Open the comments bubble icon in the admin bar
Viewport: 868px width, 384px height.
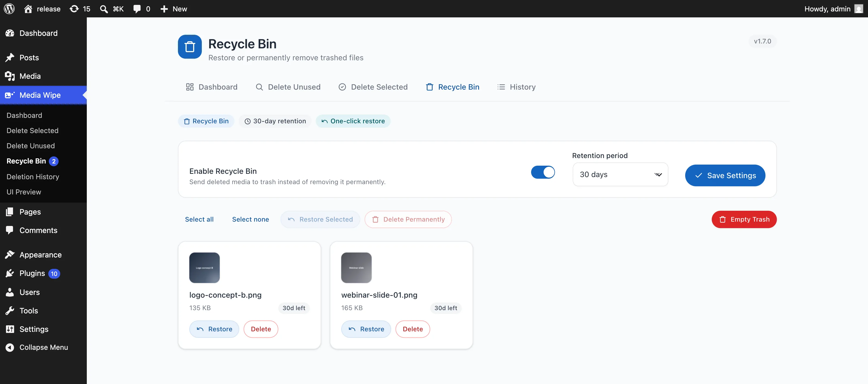click(137, 9)
